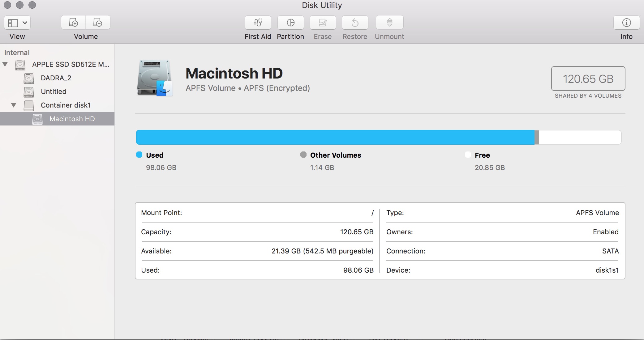Click the Volume label in toolbar
The width and height of the screenshot is (644, 340).
click(86, 36)
